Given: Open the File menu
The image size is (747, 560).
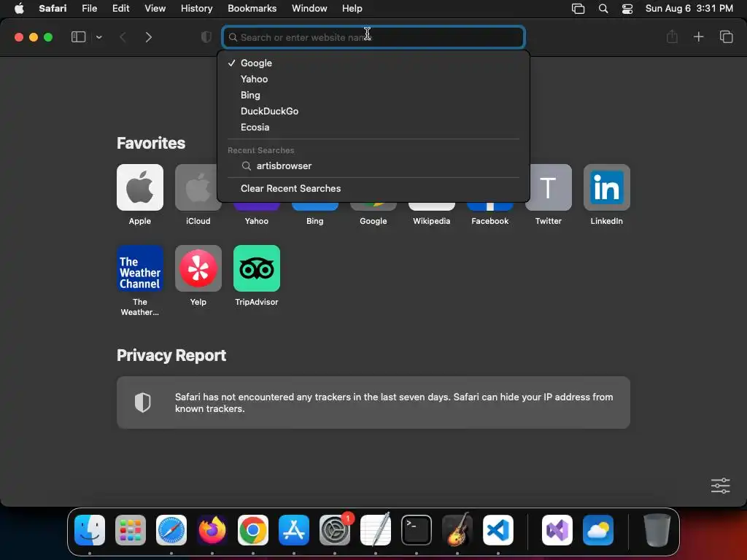Looking at the screenshot, I should coord(90,9).
